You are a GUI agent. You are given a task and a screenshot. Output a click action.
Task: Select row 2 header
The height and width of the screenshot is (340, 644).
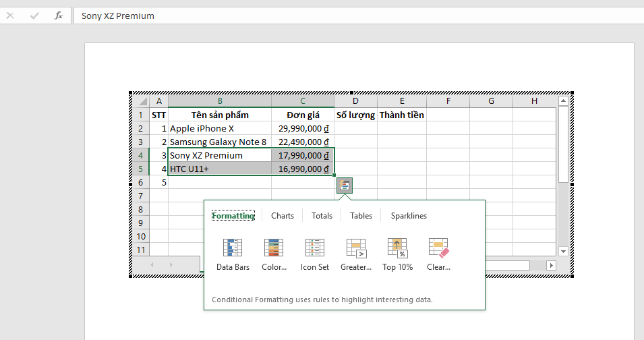click(x=141, y=128)
